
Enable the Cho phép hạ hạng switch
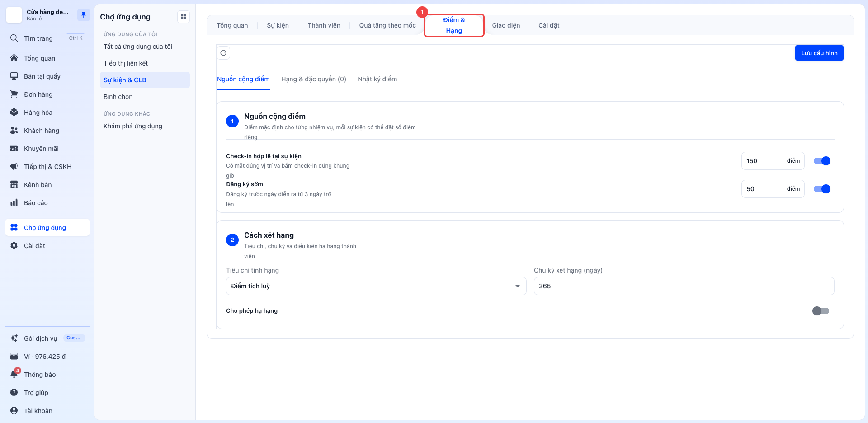[x=821, y=311]
